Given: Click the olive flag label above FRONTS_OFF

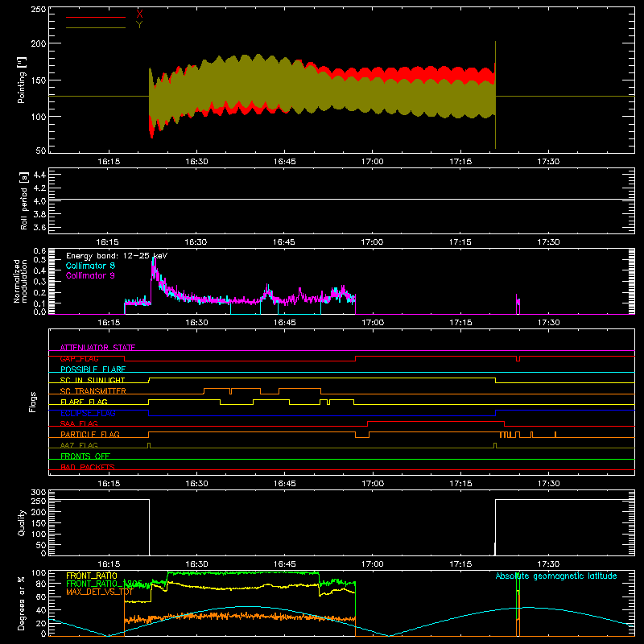Looking at the screenshot, I should (x=79, y=445).
